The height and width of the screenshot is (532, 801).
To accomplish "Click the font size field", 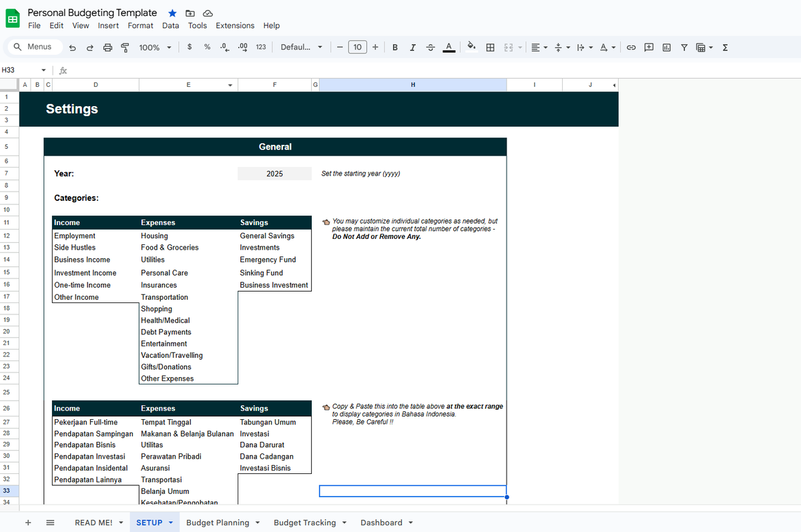I will point(358,47).
